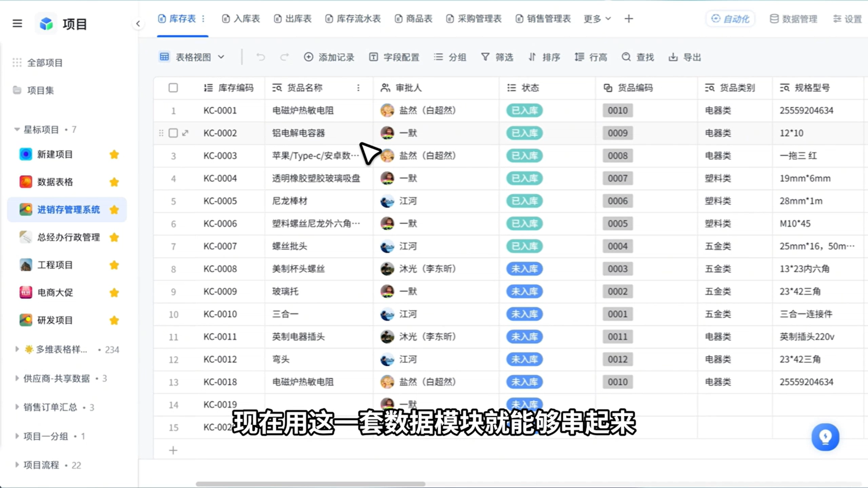Switch to the 入库表 tab
The image size is (868, 488).
point(241,19)
